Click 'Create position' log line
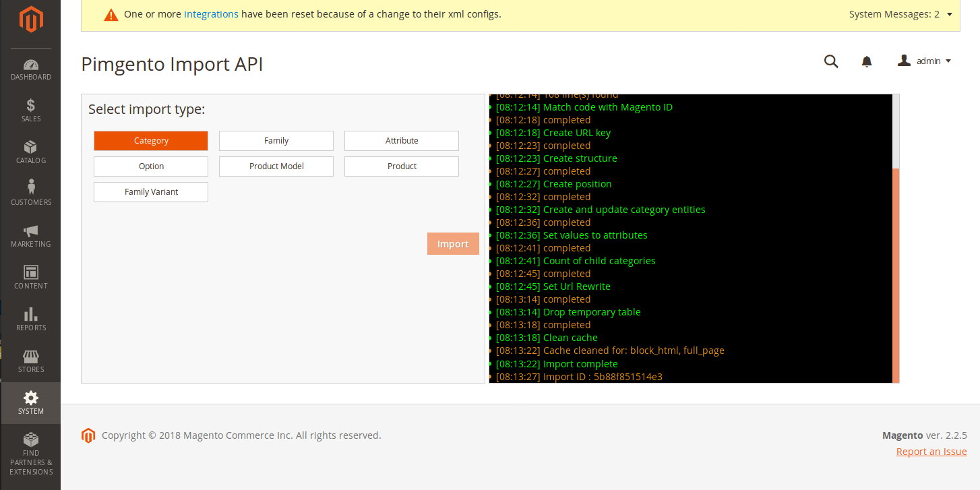The height and width of the screenshot is (490, 980). [553, 184]
